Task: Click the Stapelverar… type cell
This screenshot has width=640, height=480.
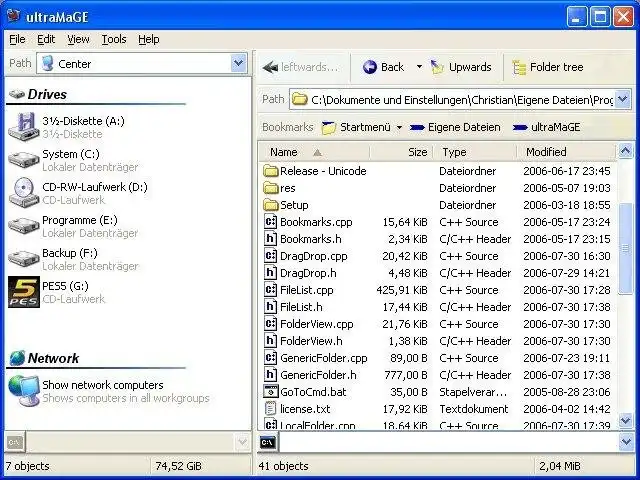Action: [x=473, y=392]
